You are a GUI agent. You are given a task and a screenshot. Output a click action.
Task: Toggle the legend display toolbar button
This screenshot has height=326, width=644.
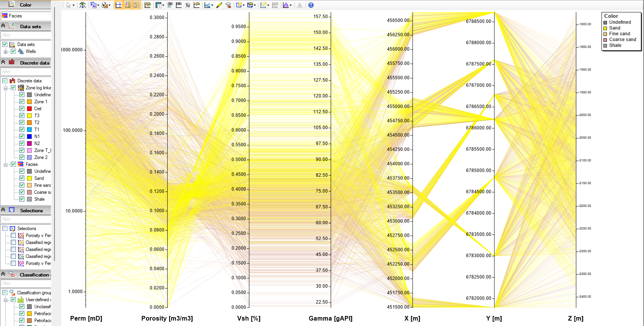[x=127, y=5]
